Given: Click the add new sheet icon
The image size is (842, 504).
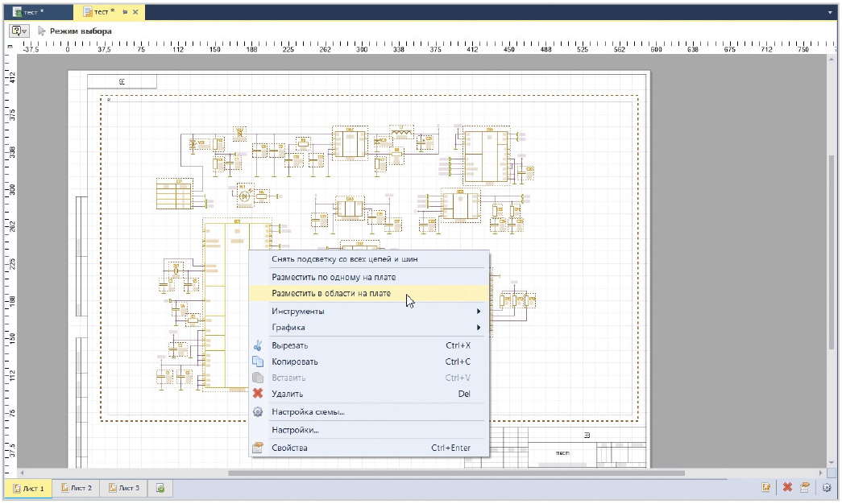Looking at the screenshot, I should point(160,488).
